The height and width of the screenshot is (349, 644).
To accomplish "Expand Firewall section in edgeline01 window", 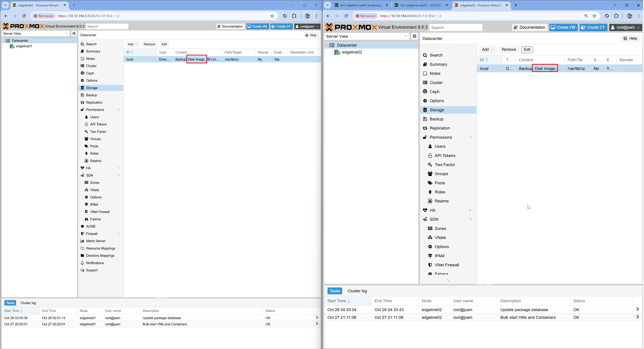I will click(x=119, y=234).
